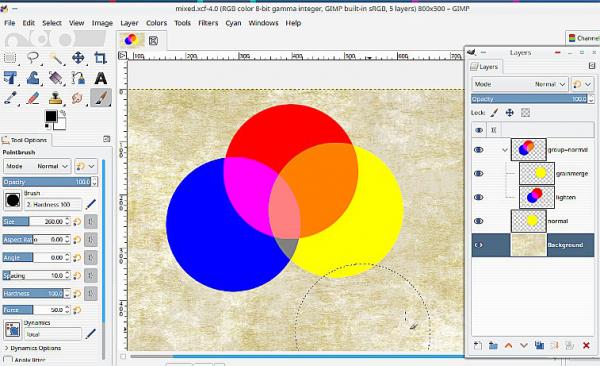Raise layer with the up arrow icon
The image size is (600, 366).
click(508, 346)
